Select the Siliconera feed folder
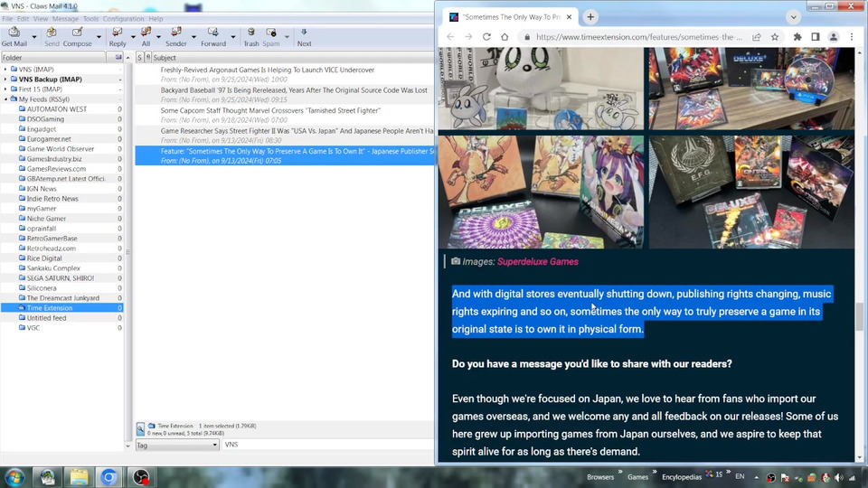This screenshot has height=488, width=868. coord(42,287)
